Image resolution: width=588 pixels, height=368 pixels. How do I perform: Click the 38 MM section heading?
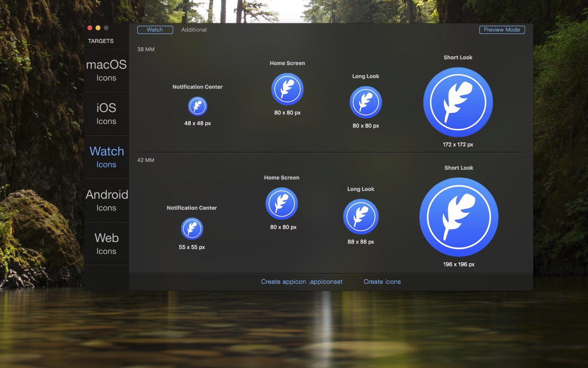coord(146,49)
